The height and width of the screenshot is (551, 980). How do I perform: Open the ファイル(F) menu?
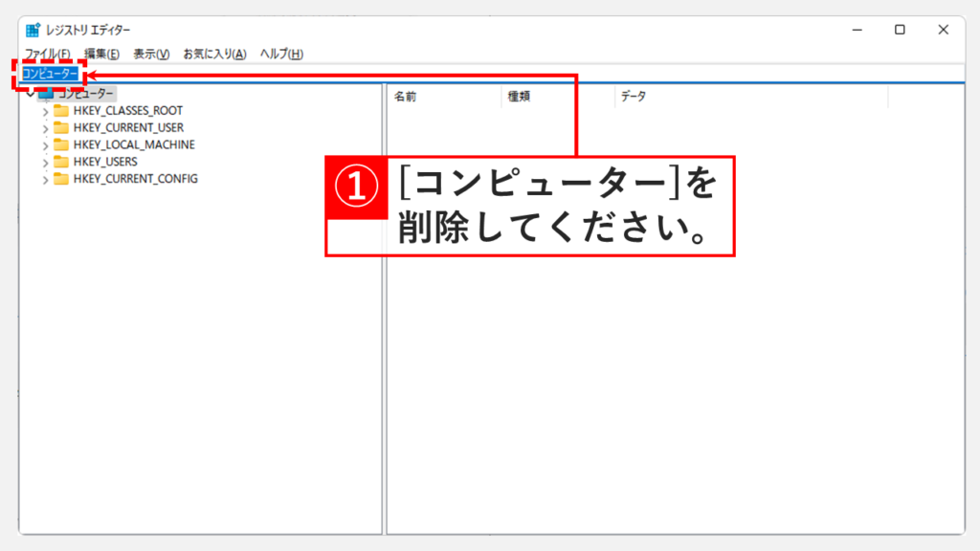click(48, 54)
